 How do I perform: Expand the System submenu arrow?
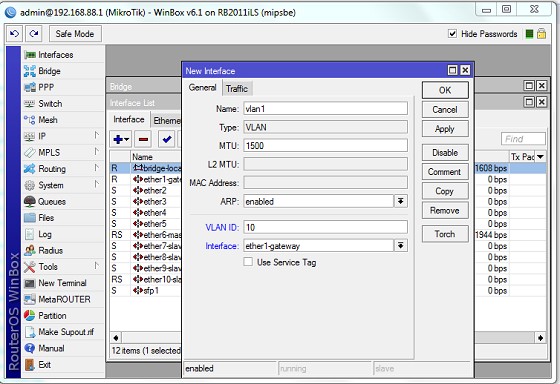[96, 184]
